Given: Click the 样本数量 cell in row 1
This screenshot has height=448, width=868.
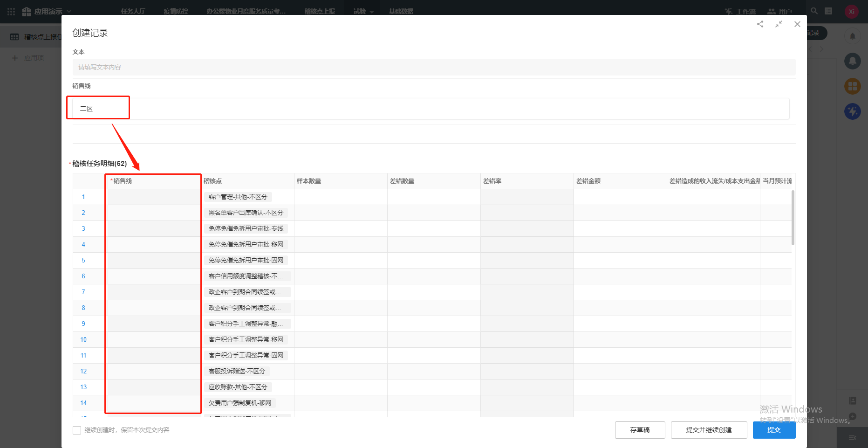Looking at the screenshot, I should (x=341, y=197).
